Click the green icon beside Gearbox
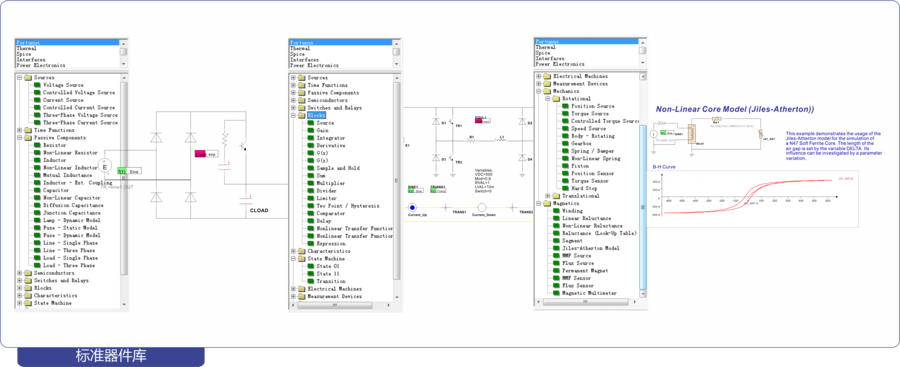Viewport: 900px width, 367px height. click(566, 144)
